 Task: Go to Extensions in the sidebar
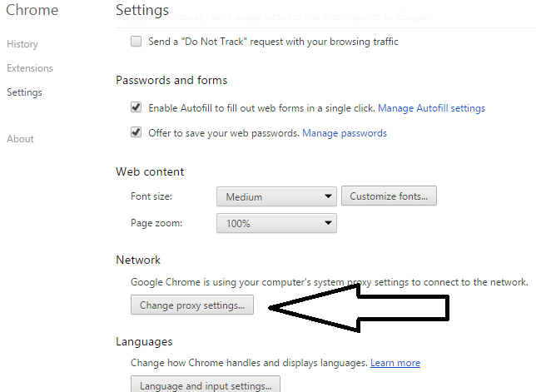pyautogui.click(x=30, y=68)
